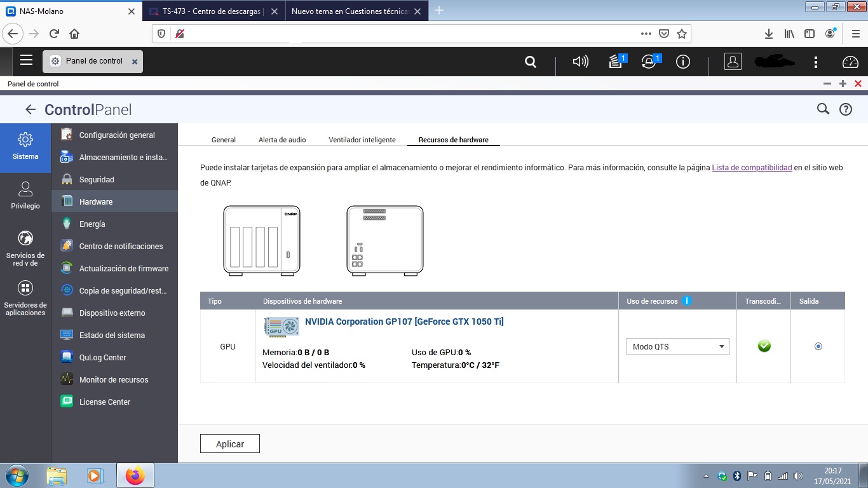This screenshot has height=488, width=868.
Task: Open background tasks icon with badge
Action: tap(615, 62)
